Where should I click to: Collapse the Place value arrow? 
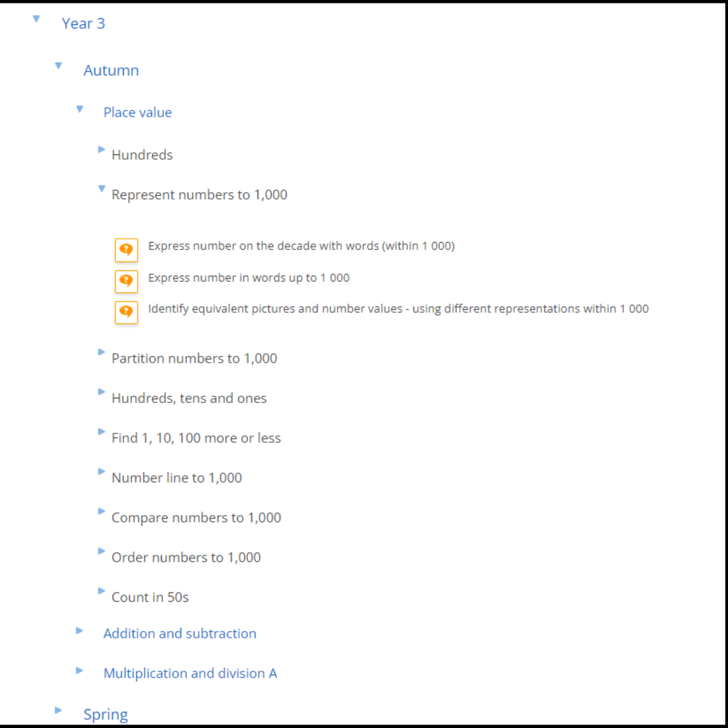(80, 109)
